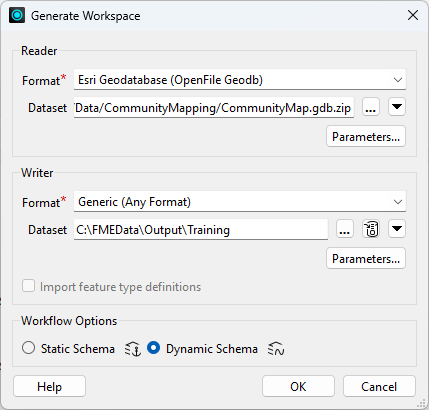
Task: Browse for Reader dataset with ellipsis button
Action: [x=371, y=107]
